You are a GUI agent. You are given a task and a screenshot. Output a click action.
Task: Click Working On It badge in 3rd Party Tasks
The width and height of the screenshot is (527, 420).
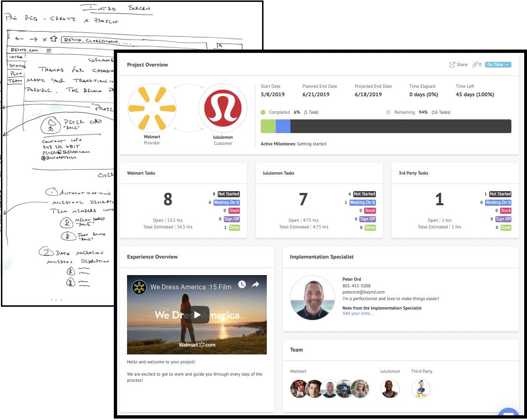coord(498,202)
